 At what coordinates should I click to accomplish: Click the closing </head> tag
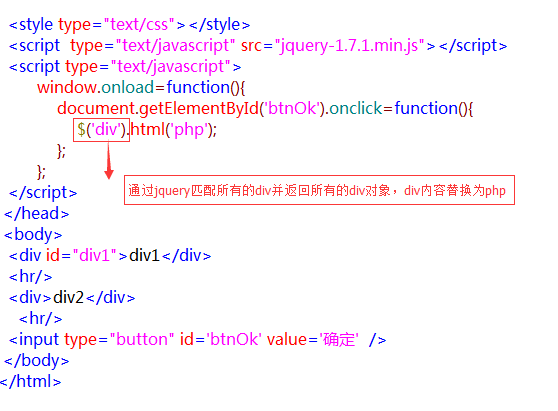tap(36, 214)
